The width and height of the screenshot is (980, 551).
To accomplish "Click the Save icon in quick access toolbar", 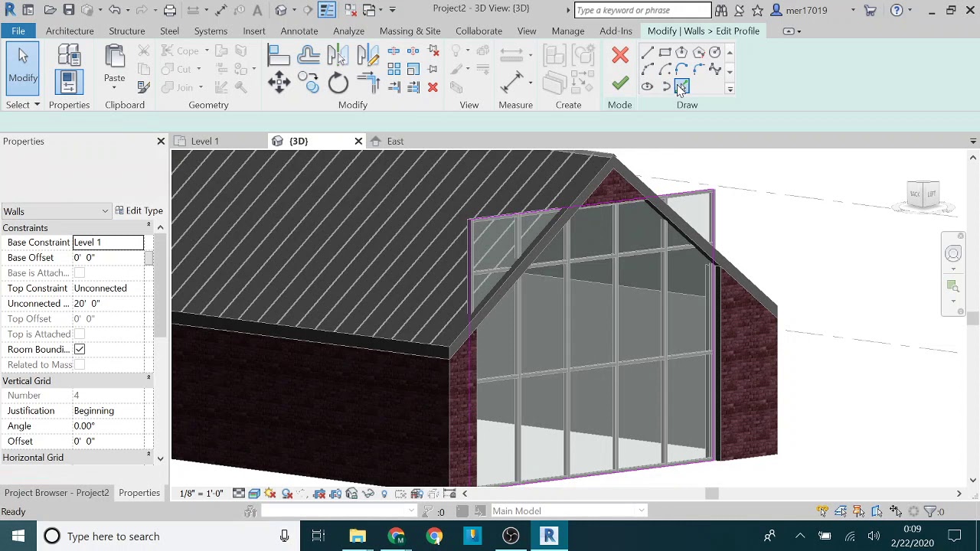I will [x=69, y=10].
